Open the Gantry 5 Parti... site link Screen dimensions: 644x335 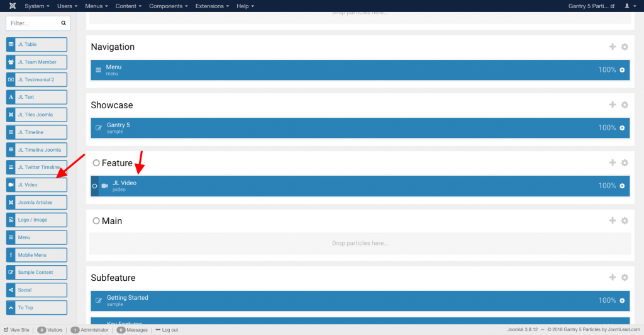pos(591,6)
